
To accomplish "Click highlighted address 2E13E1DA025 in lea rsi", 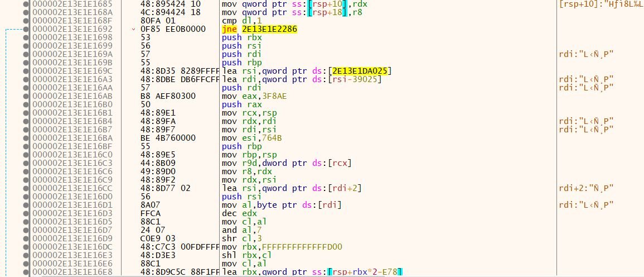I will [362, 70].
